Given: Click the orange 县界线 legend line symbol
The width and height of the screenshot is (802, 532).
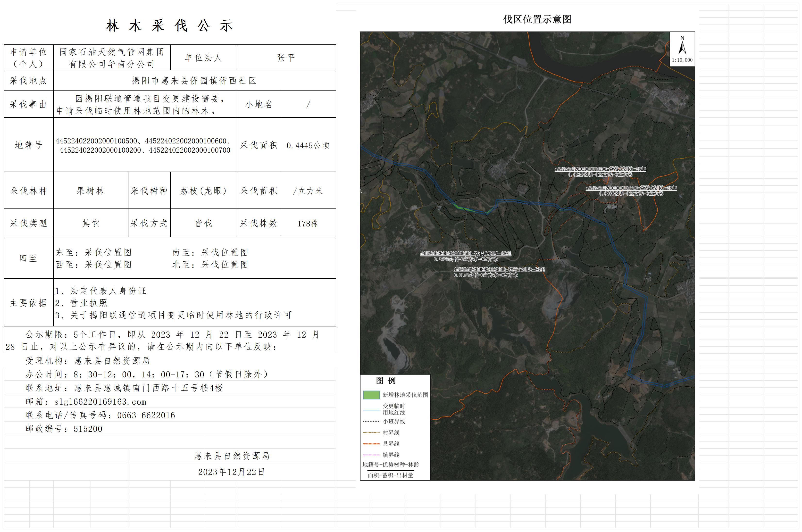Looking at the screenshot, I should click(x=371, y=444).
